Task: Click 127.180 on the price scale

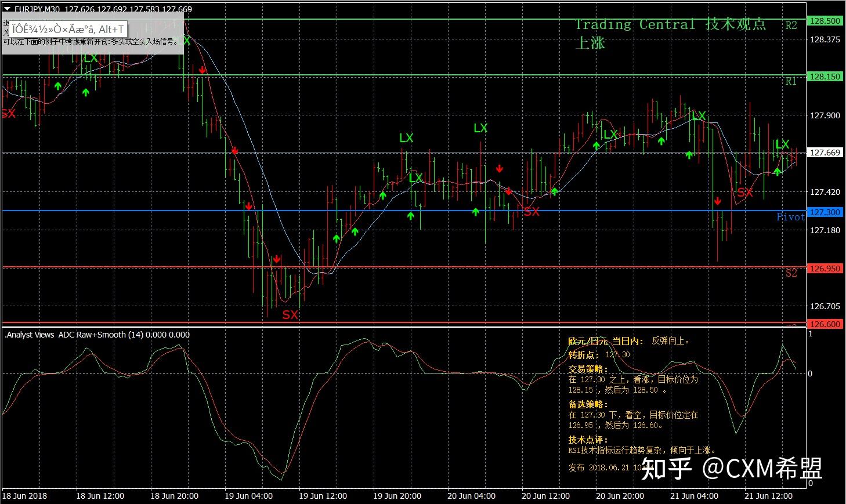Action: [825, 230]
